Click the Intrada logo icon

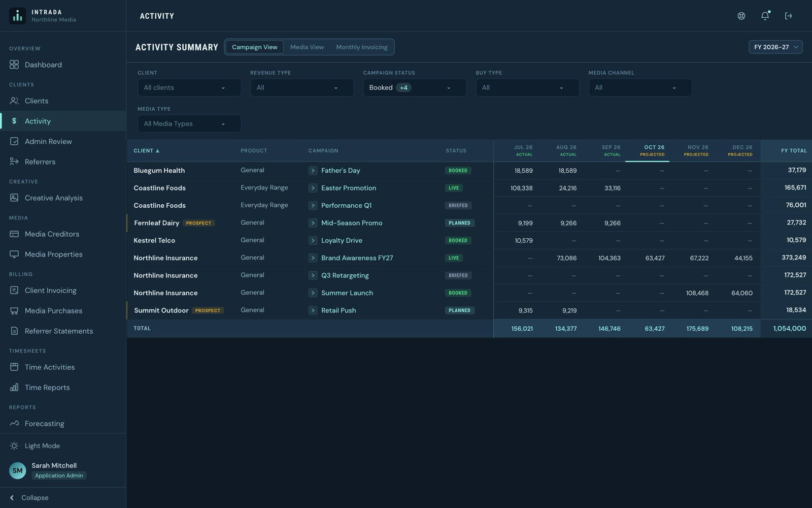click(x=17, y=16)
